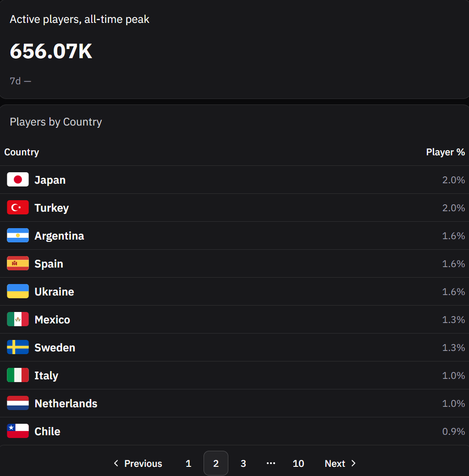Click the current page 2 button
The image size is (469, 476).
216,463
